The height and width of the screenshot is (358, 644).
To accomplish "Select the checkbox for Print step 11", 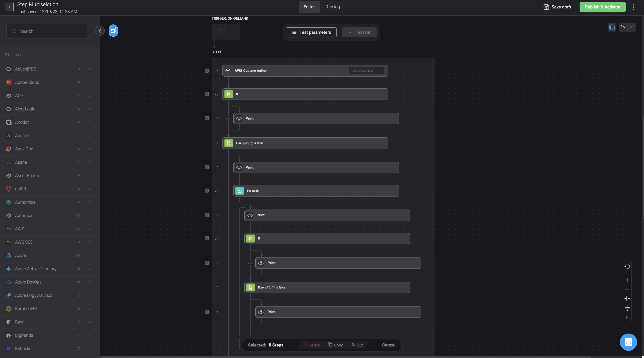I will point(206,312).
